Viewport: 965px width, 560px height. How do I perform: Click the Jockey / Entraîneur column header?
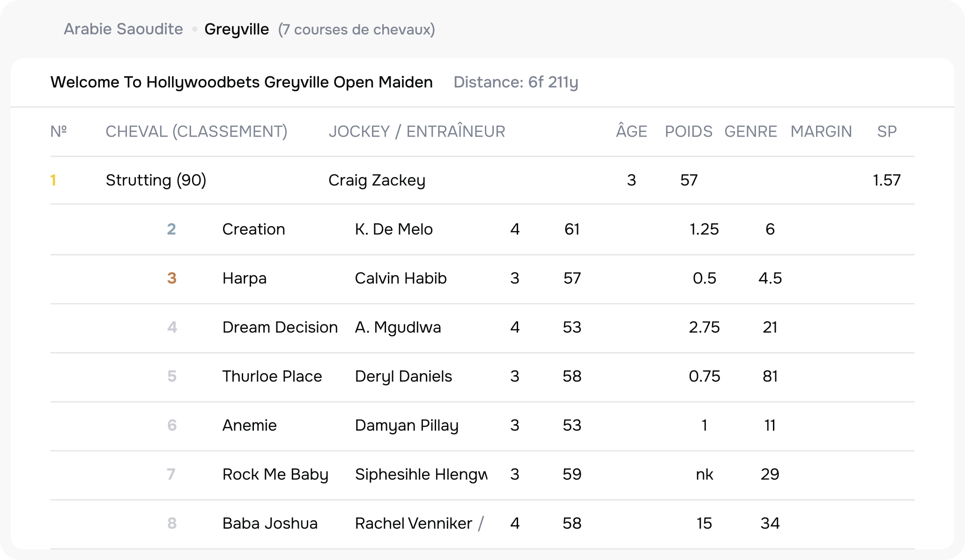tap(416, 132)
